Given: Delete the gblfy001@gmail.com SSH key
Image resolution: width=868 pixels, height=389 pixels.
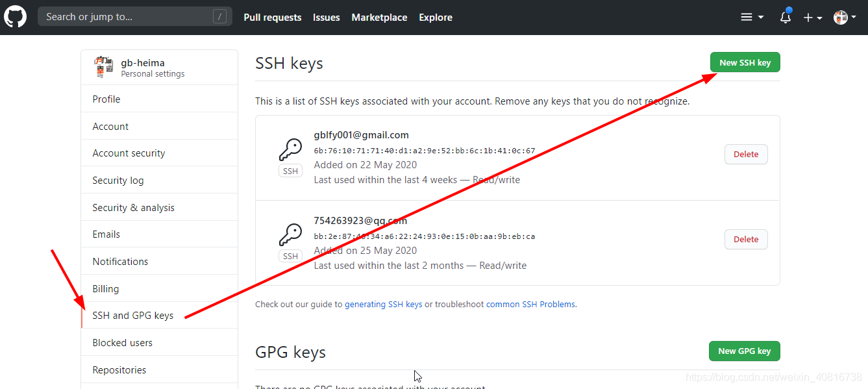Looking at the screenshot, I should (746, 154).
